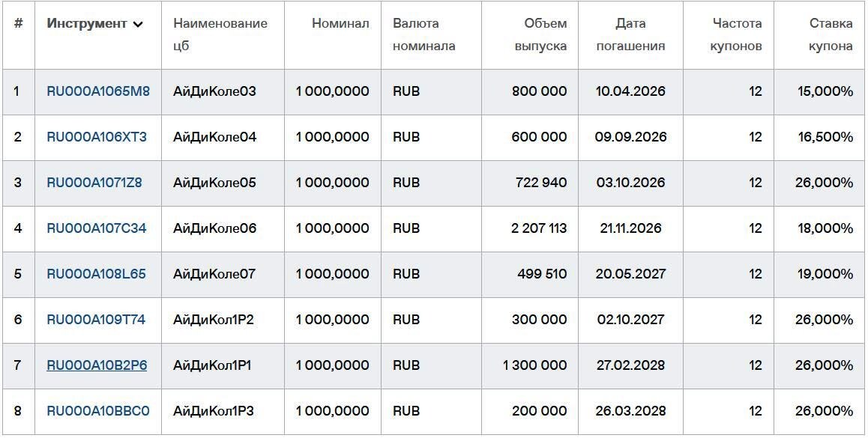Open the sort dropdown on Инструмент column
Viewport: 868px width, 438px height.
(138, 25)
